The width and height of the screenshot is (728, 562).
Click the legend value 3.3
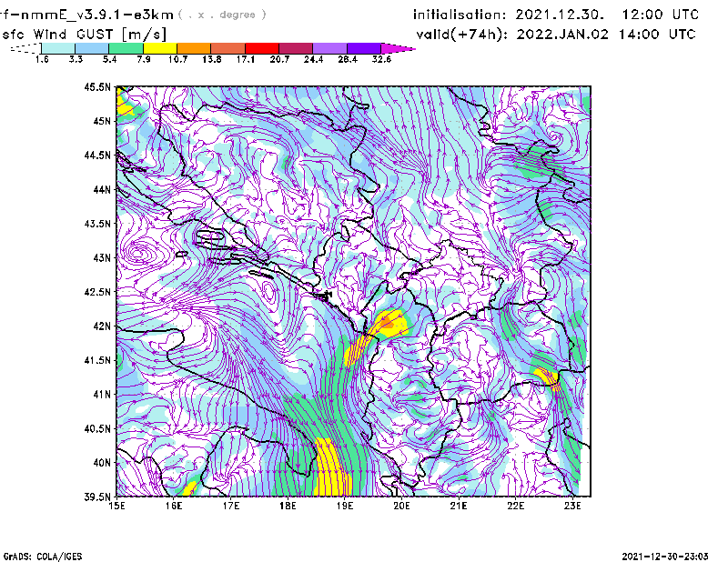pos(76,59)
